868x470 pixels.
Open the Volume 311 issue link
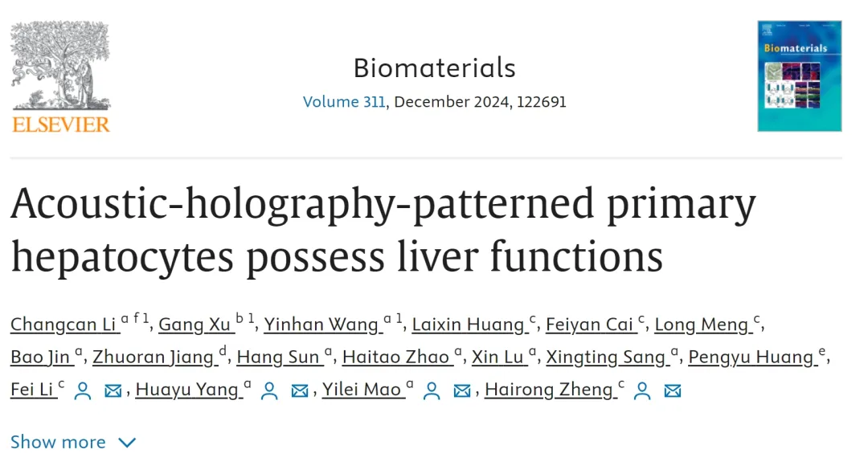tap(344, 102)
